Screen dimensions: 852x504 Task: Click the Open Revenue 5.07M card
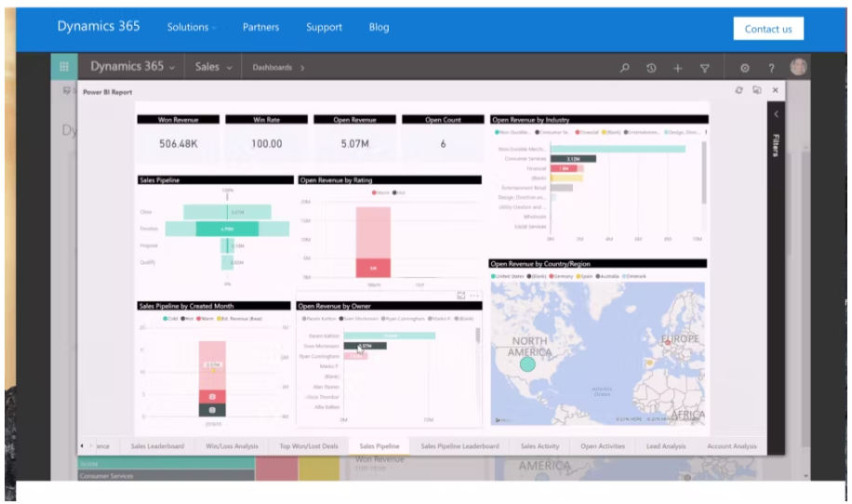click(x=354, y=139)
